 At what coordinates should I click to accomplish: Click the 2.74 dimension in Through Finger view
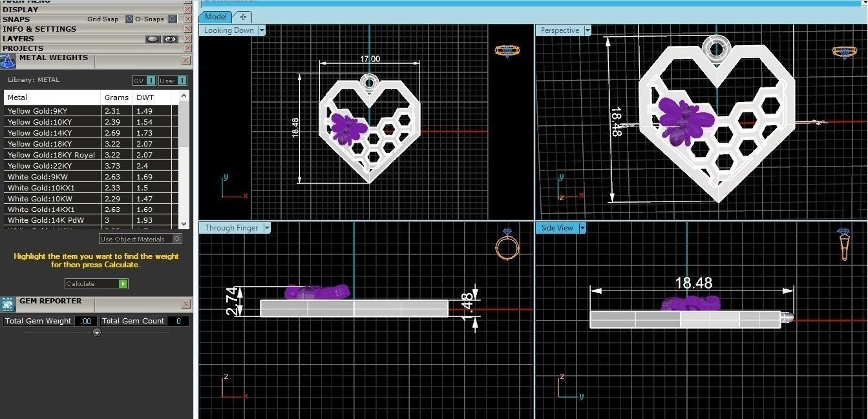pyautogui.click(x=232, y=301)
